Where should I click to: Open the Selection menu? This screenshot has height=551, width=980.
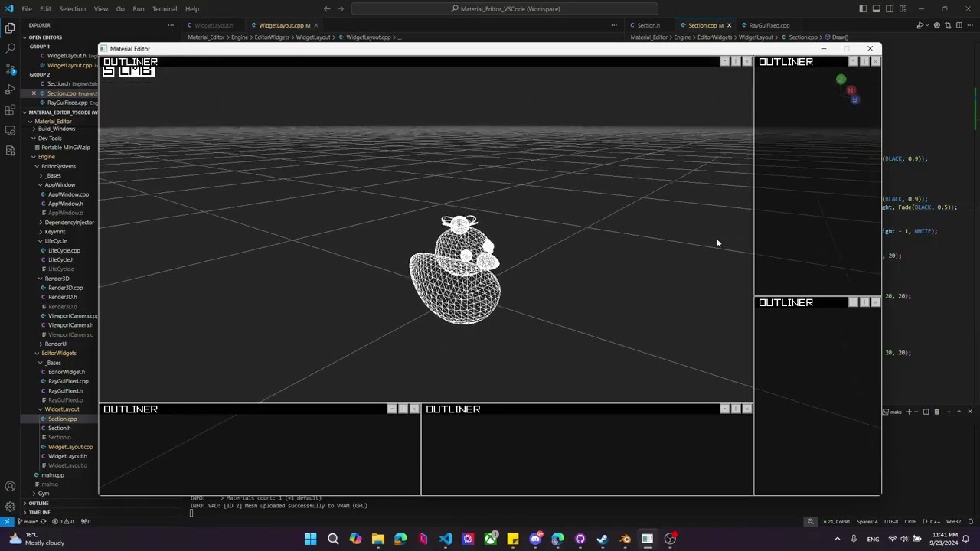coord(73,9)
